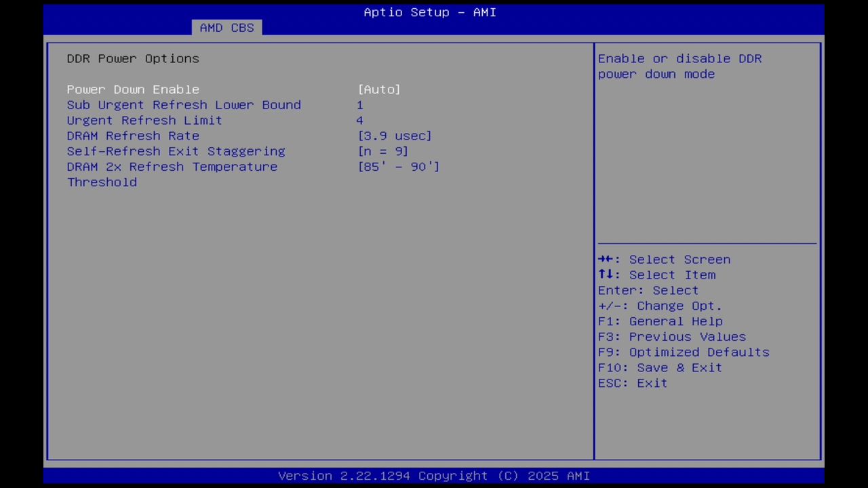The height and width of the screenshot is (488, 868).
Task: Select the AMD CBS tab
Action: 226,27
